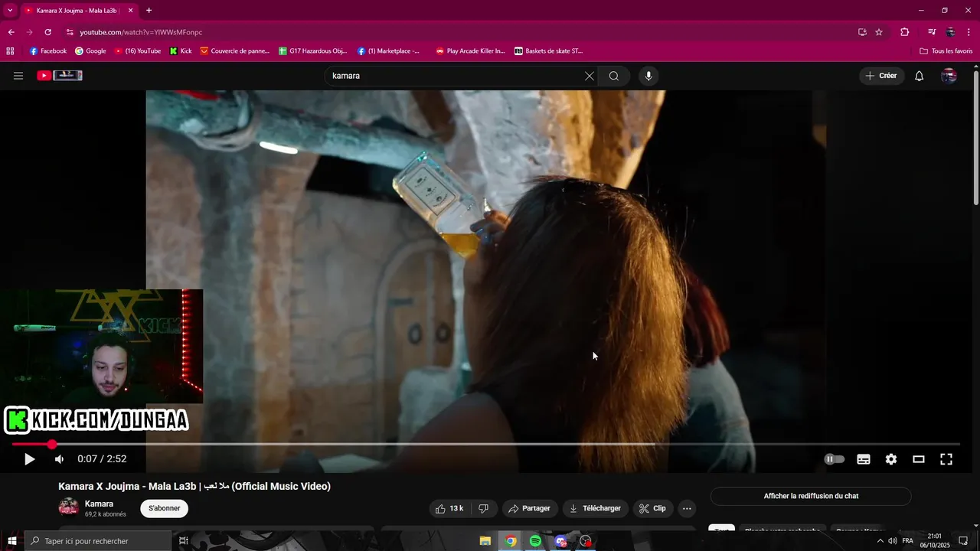The image size is (980, 551).
Task: Open the media controls icon in Chrome toolbar
Action: (x=932, y=32)
